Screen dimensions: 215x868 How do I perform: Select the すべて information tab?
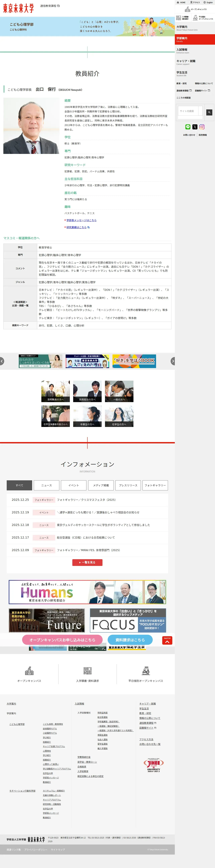(x=19, y=485)
